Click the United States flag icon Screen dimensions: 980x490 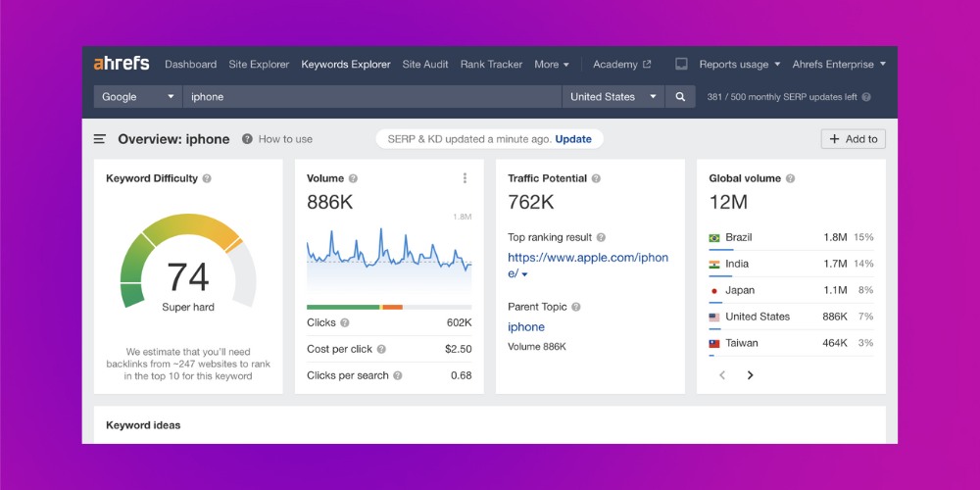point(714,317)
